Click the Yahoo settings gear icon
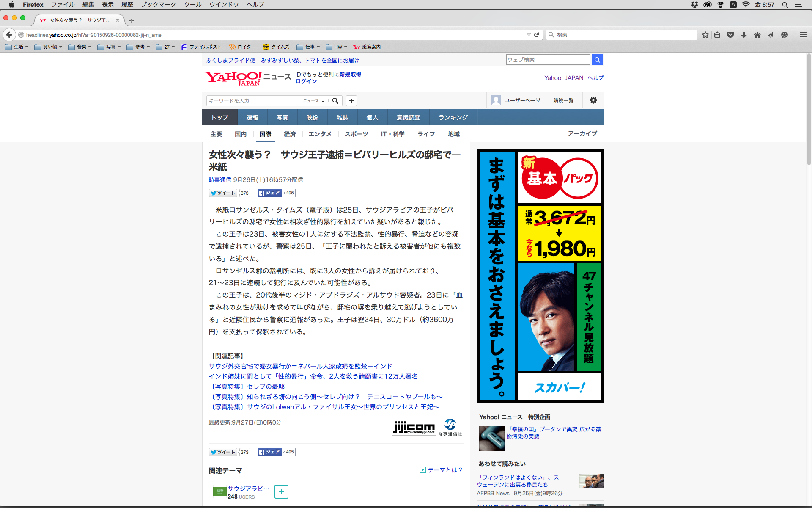The image size is (812, 508). click(593, 100)
